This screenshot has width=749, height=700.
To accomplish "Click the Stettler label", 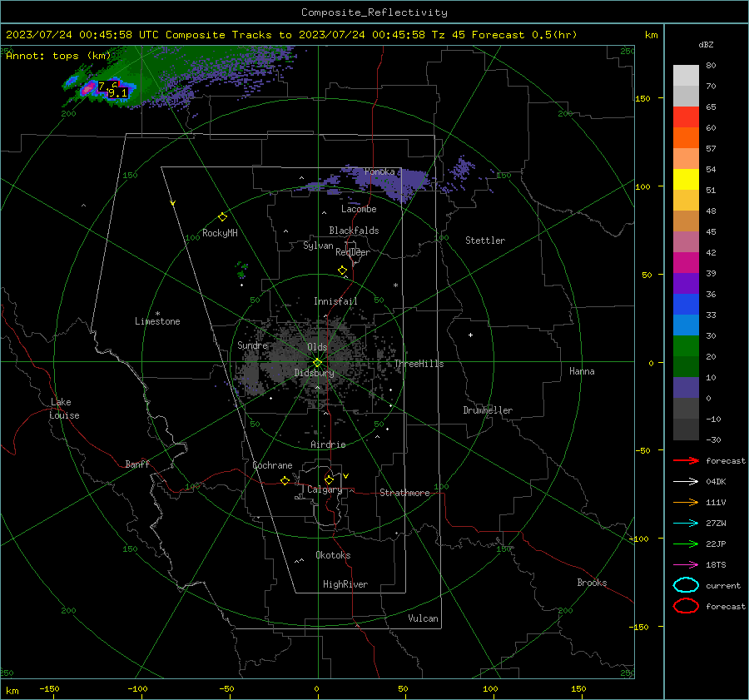I will [x=485, y=241].
